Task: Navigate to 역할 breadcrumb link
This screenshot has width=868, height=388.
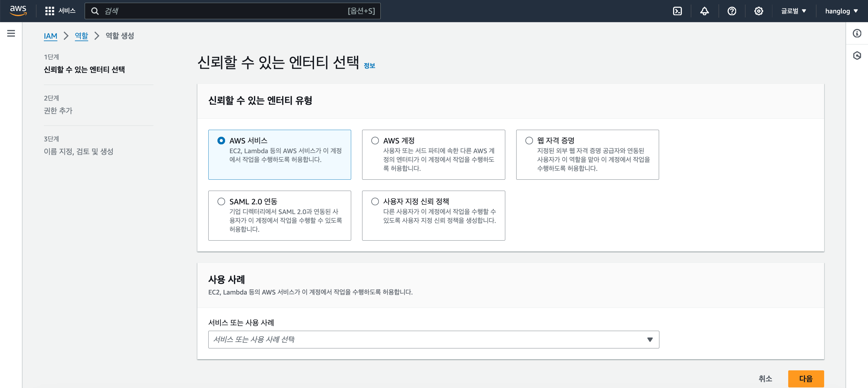Action: click(x=81, y=36)
